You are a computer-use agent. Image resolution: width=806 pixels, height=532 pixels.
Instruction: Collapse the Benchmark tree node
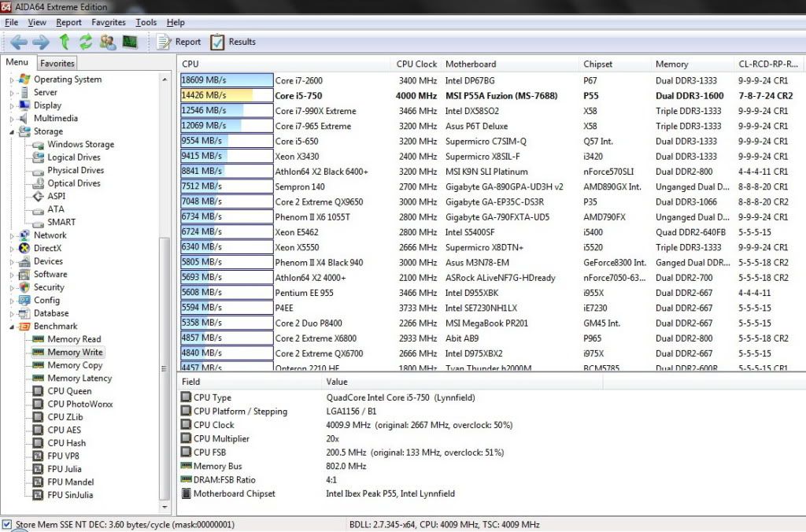point(12,327)
